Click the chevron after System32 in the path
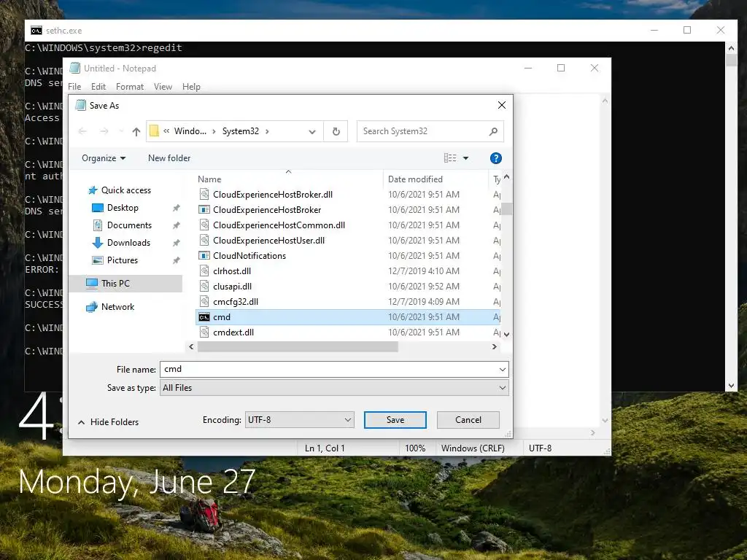 pyautogui.click(x=267, y=131)
